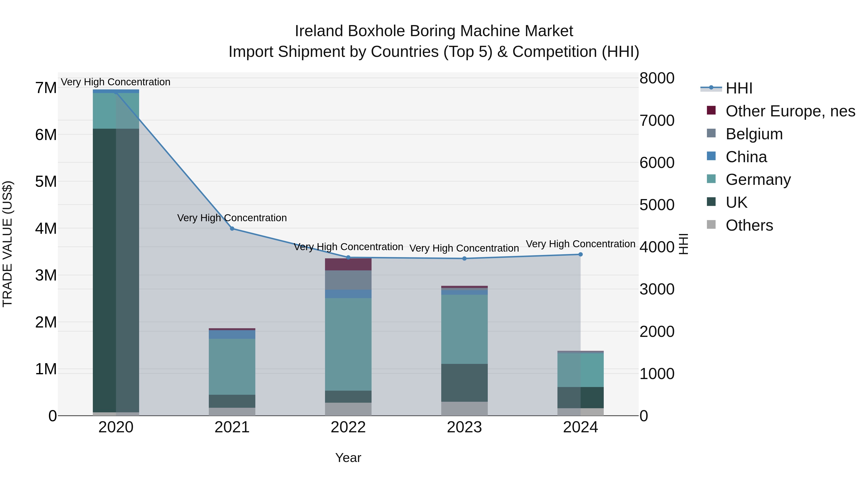The image size is (868, 488).
Task: Select the 2021 HHI data point
Action: coord(232,229)
